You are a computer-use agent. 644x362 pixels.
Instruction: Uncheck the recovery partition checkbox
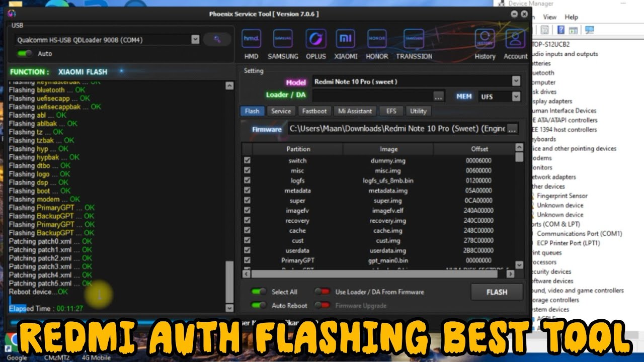click(x=247, y=220)
